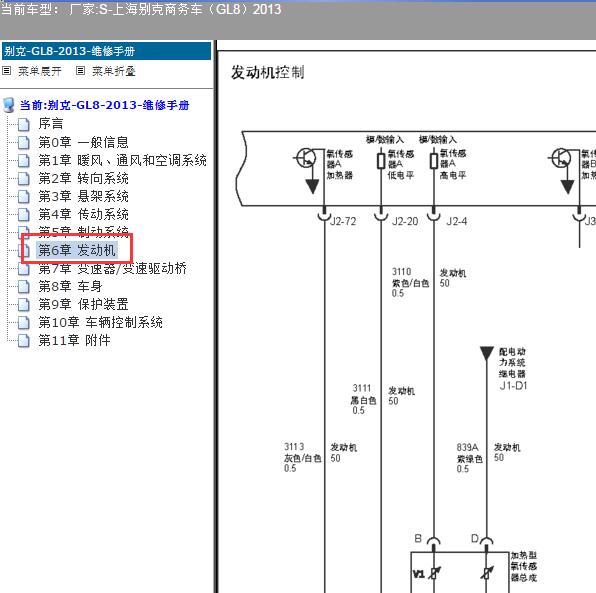
Task: Open 第4章 传动系统 chapter
Action: tap(83, 214)
